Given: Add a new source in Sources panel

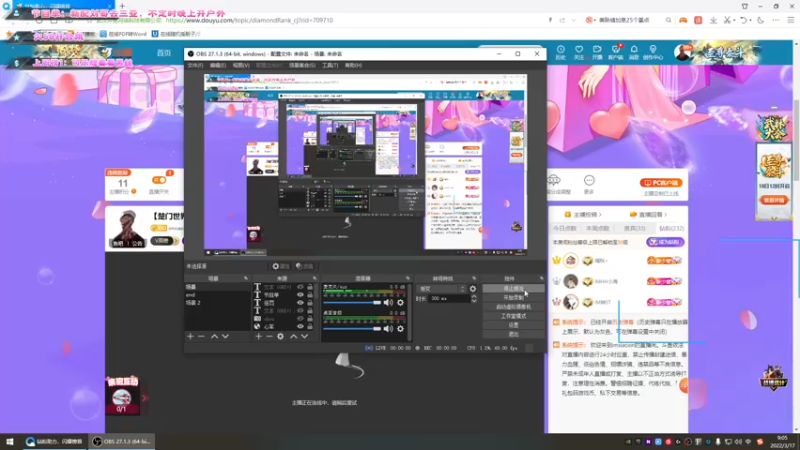Looking at the screenshot, I should [259, 337].
